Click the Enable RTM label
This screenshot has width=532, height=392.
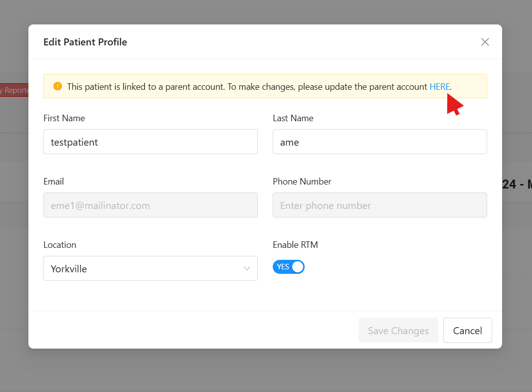tap(295, 245)
